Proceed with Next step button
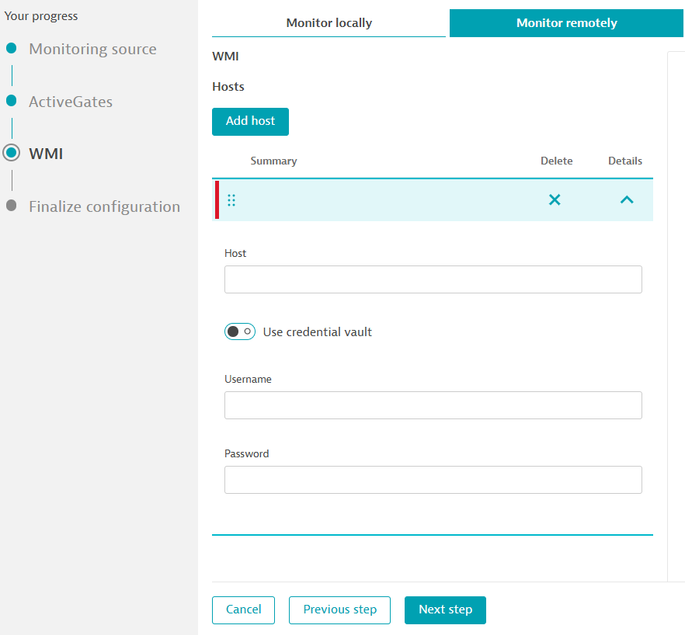Image resolution: width=685 pixels, height=635 pixels. pyautogui.click(x=445, y=610)
